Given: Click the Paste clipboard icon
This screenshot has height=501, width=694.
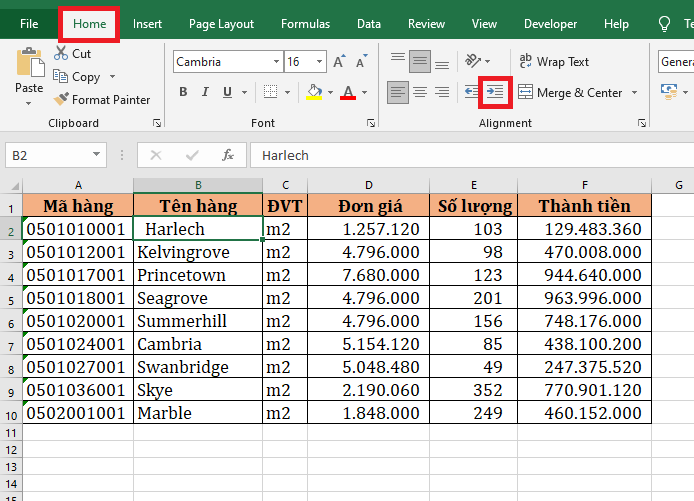Looking at the screenshot, I should point(29,64).
